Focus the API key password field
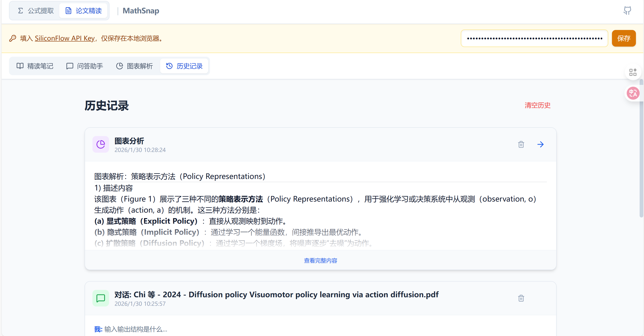 tap(534, 38)
